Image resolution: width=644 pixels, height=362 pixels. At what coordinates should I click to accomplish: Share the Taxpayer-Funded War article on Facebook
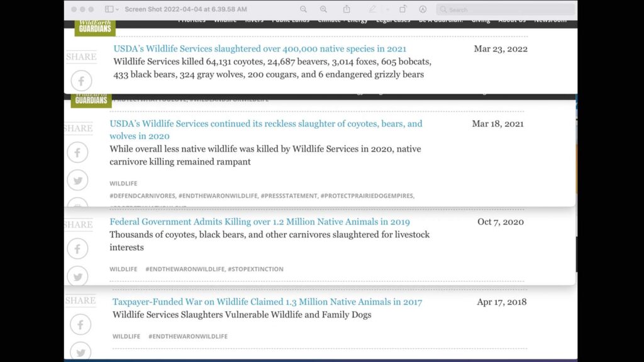pyautogui.click(x=80, y=325)
